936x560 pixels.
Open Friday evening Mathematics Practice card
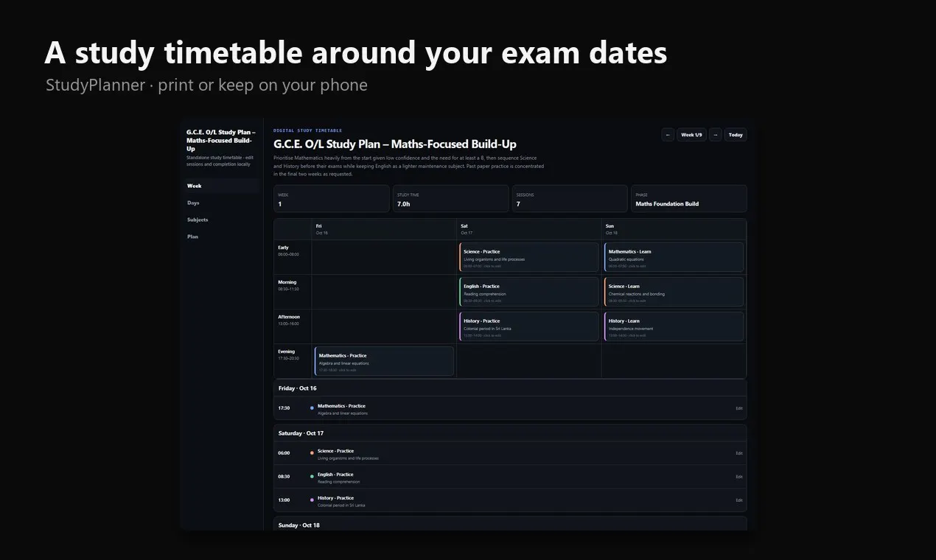click(384, 361)
